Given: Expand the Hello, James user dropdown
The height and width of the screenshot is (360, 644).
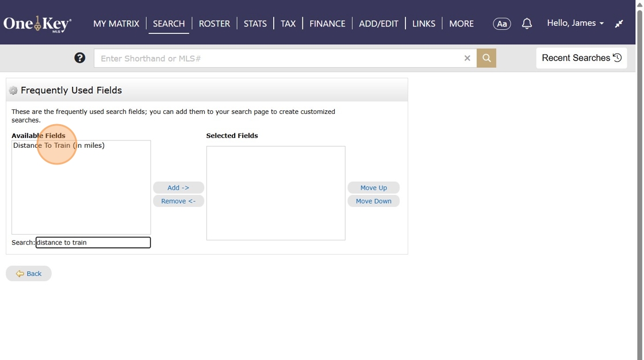Looking at the screenshot, I should point(575,23).
